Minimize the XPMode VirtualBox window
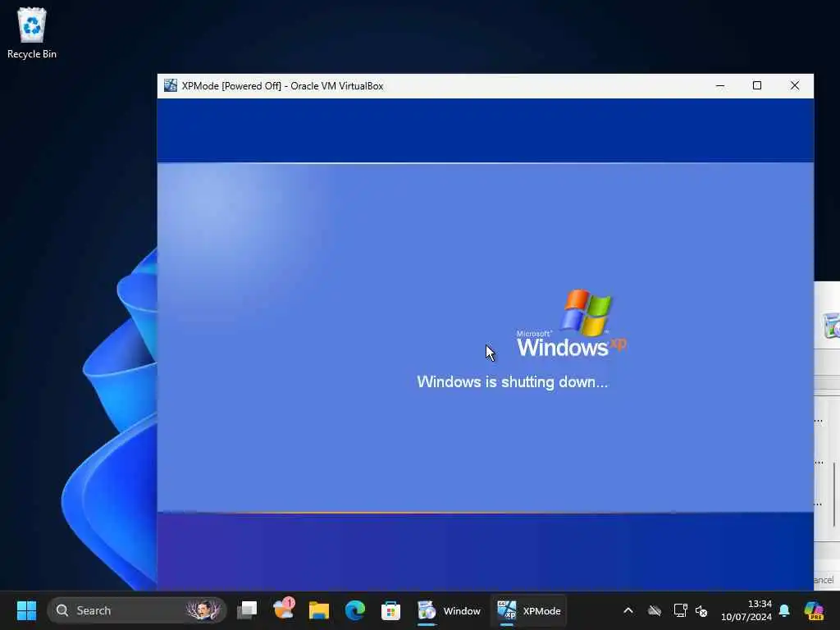The image size is (840, 630). point(720,85)
